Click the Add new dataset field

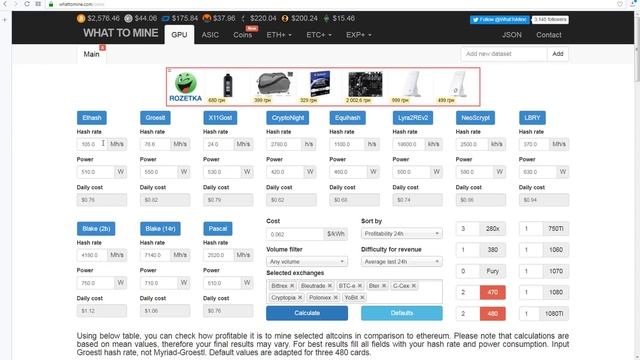pyautogui.click(x=504, y=54)
